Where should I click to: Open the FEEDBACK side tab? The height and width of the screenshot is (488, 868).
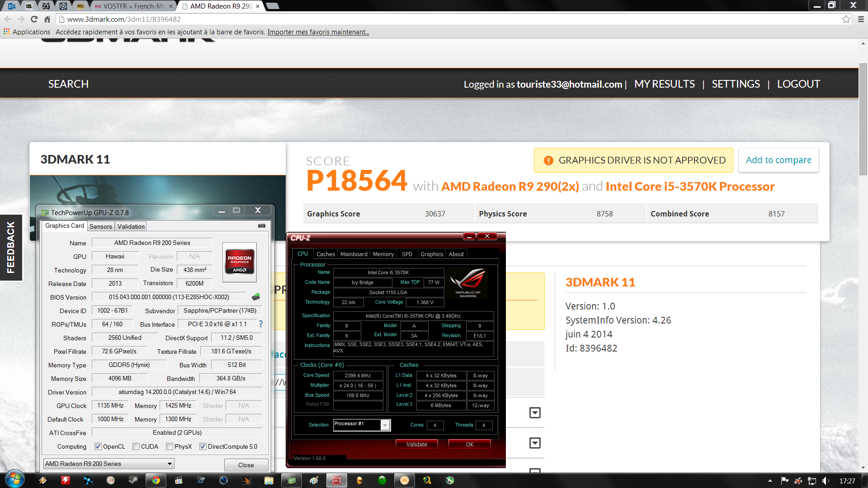coord(11,248)
